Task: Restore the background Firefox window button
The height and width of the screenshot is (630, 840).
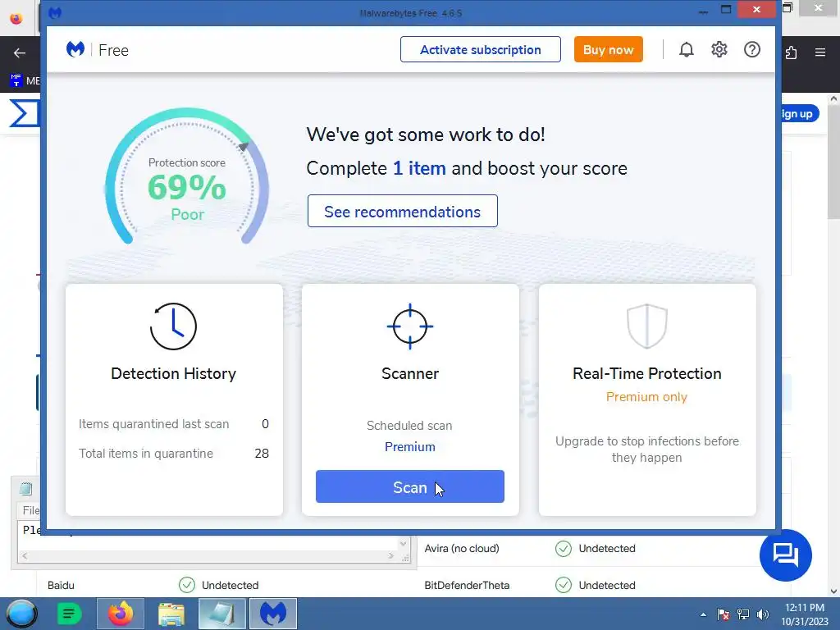Action: [787, 7]
